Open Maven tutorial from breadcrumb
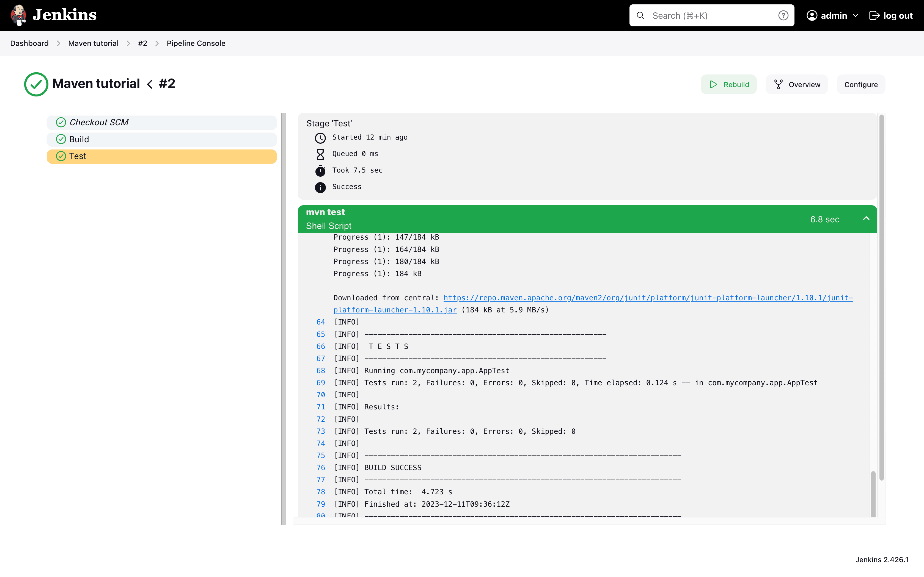This screenshot has width=924, height=577. coord(93,43)
